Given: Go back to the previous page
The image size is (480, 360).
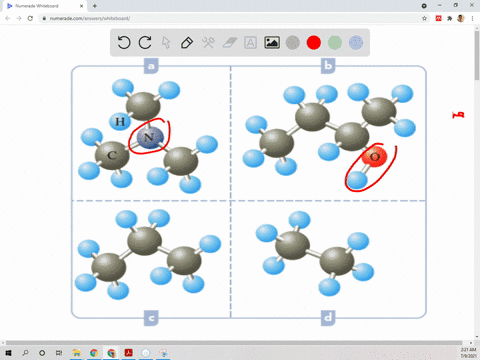Looking at the screenshot, I should coord(8,18).
